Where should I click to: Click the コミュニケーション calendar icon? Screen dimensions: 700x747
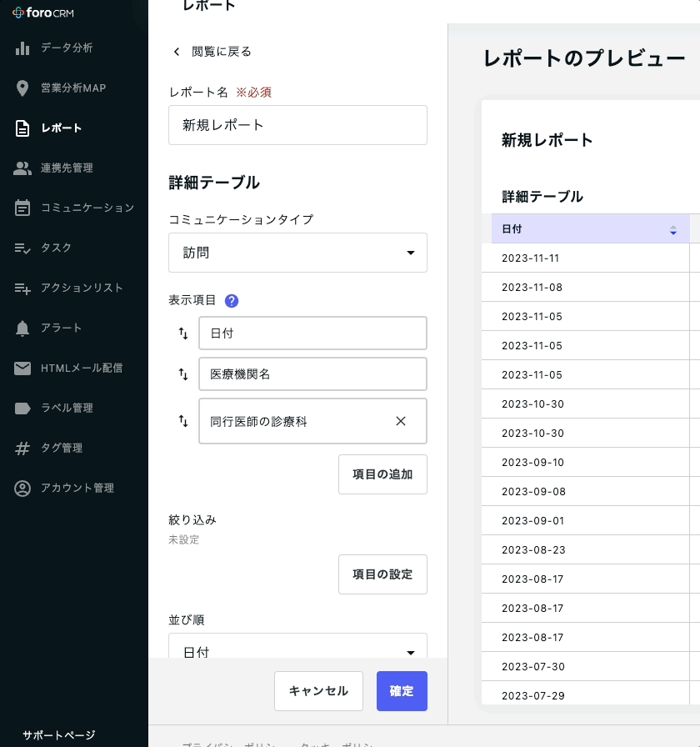click(x=22, y=208)
